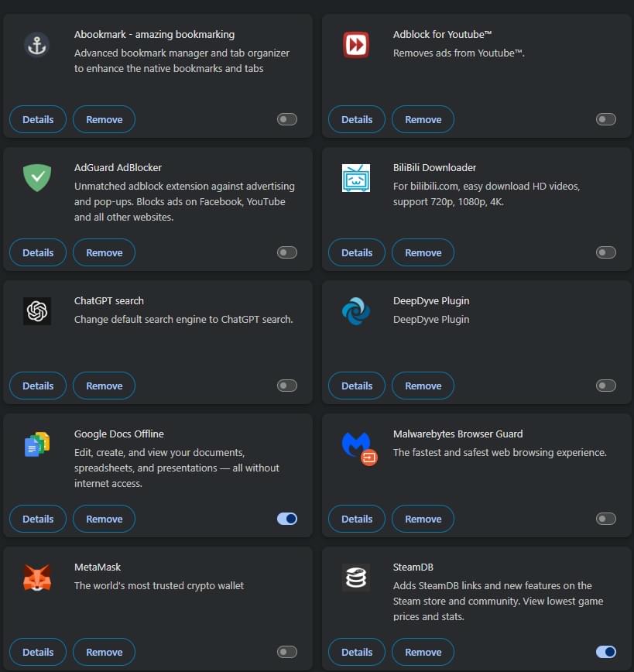Enable the MetaMask extension toggle
The width and height of the screenshot is (634, 672).
(286, 652)
